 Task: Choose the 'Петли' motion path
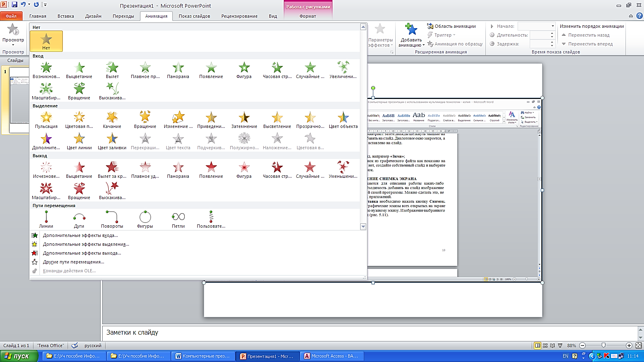click(178, 220)
